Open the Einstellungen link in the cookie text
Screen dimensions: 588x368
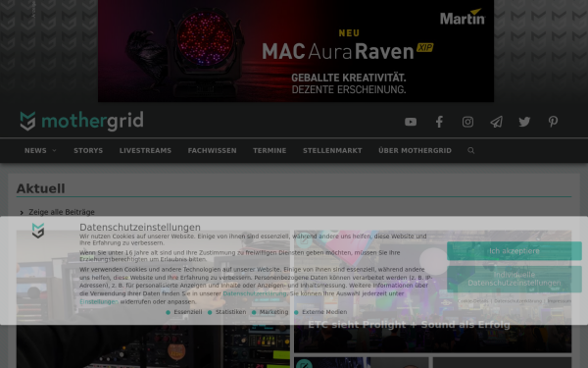pyautogui.click(x=99, y=302)
